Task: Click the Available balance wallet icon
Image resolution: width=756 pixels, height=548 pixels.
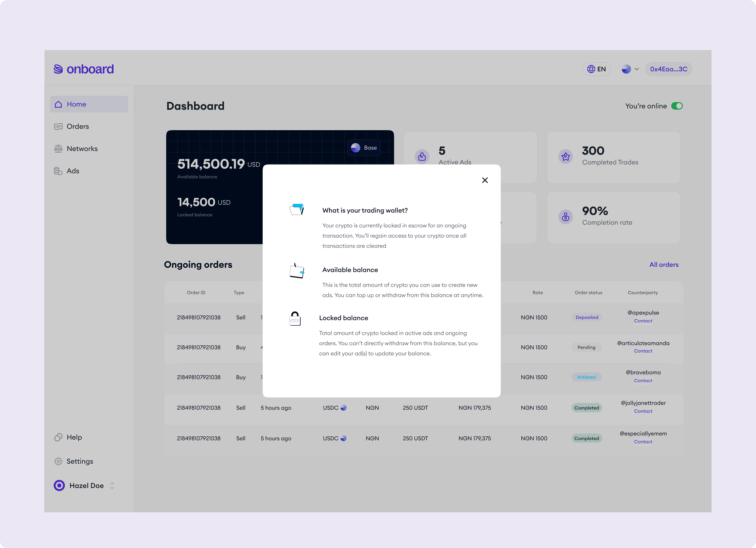Action: [x=297, y=271]
